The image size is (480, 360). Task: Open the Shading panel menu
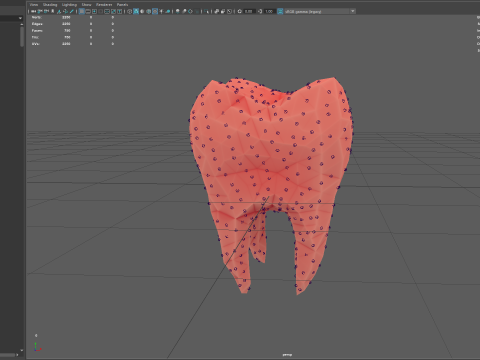[x=50, y=4]
